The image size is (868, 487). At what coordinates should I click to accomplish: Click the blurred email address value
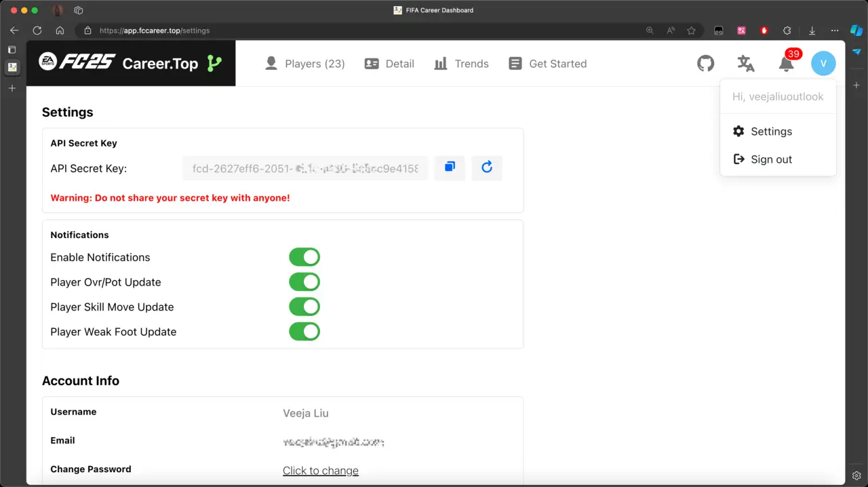(333, 442)
